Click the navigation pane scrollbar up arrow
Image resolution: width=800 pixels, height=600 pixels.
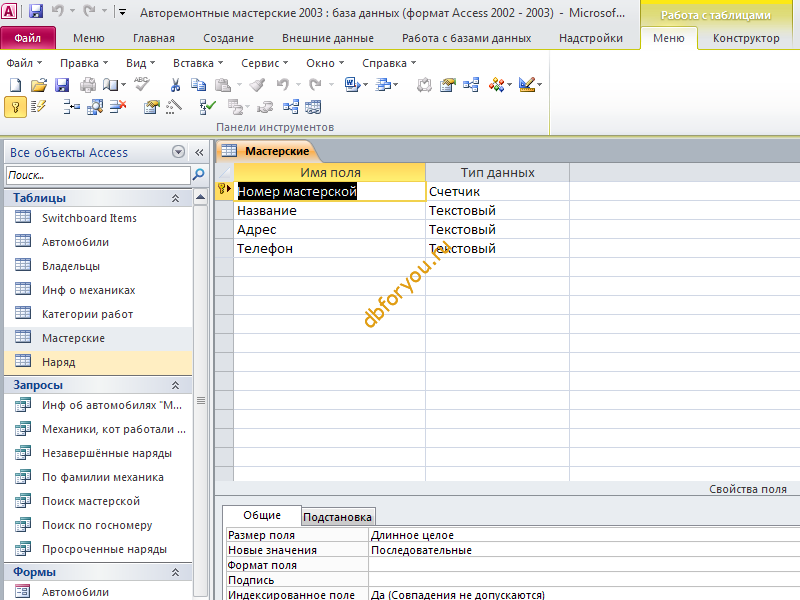coord(201,197)
